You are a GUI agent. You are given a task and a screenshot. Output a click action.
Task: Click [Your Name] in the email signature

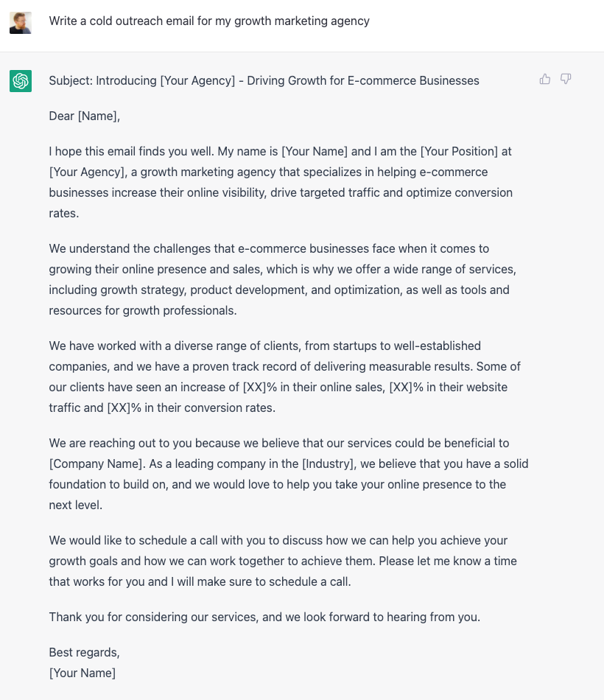coord(82,673)
